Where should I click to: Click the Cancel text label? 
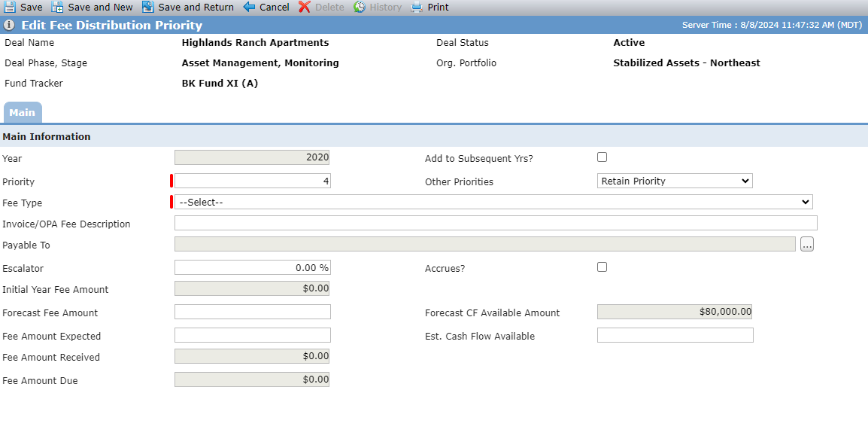pos(275,8)
